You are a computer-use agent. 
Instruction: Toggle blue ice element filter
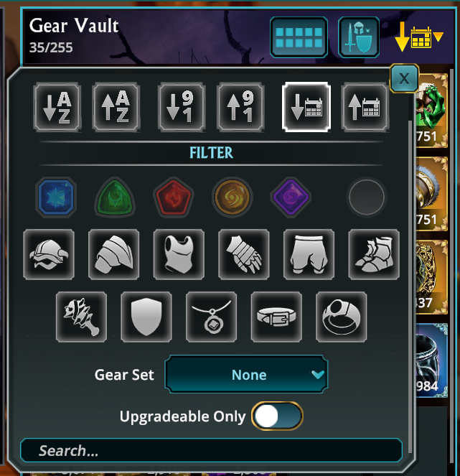tap(56, 197)
